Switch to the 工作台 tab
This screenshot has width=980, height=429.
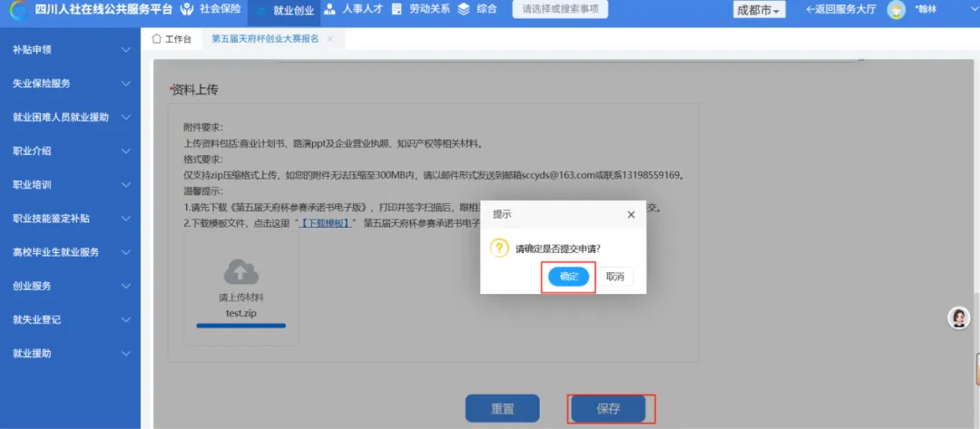171,40
